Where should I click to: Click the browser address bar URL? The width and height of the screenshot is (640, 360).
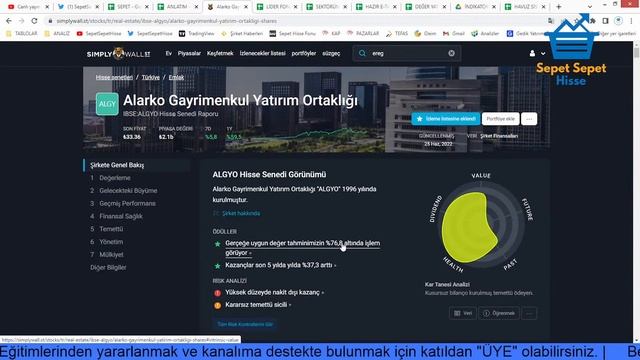[167, 20]
